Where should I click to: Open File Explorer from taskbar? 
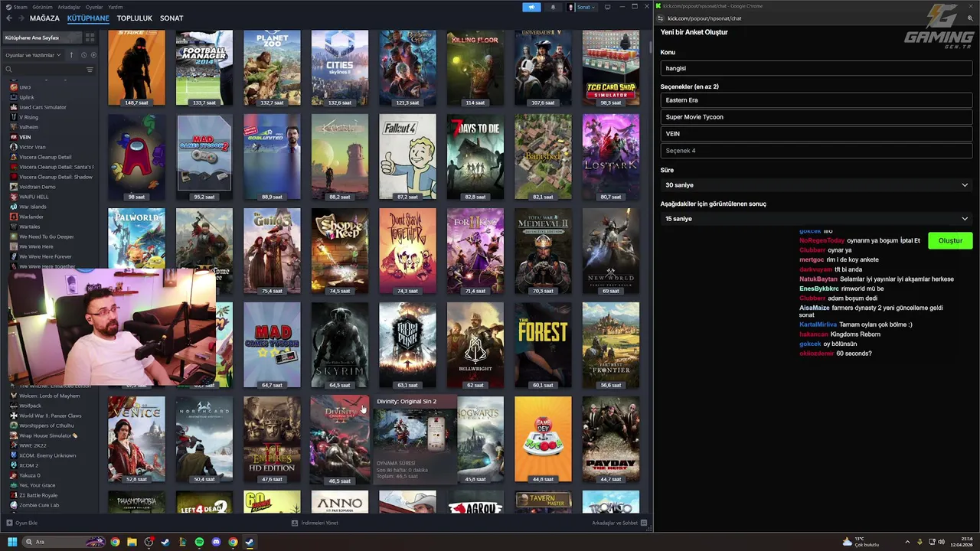tap(132, 542)
